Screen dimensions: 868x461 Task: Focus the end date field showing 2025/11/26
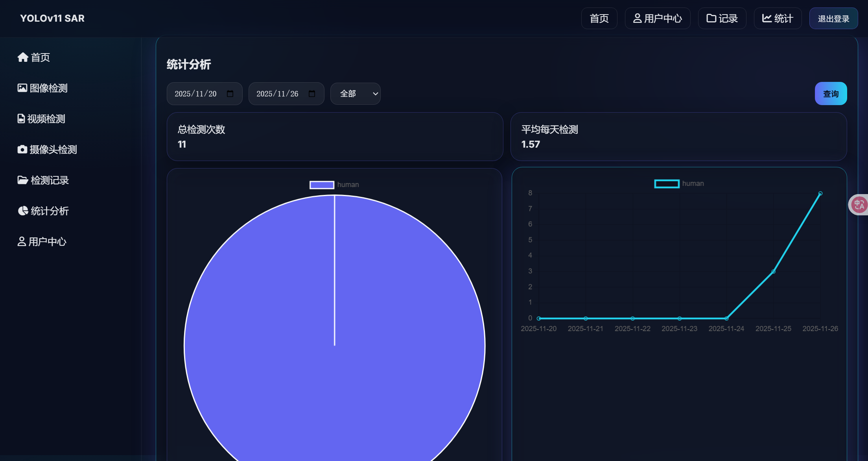(x=286, y=94)
